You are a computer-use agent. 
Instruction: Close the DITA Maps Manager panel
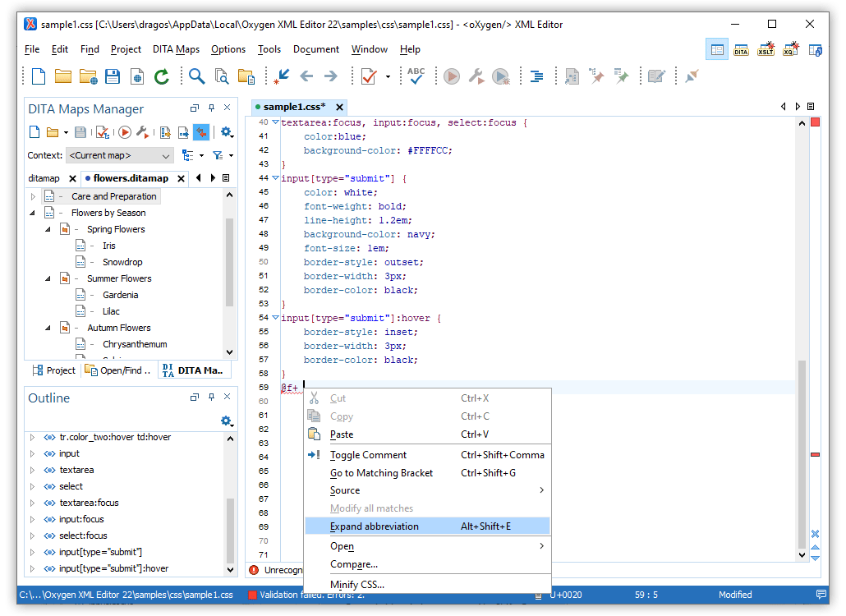pos(228,108)
